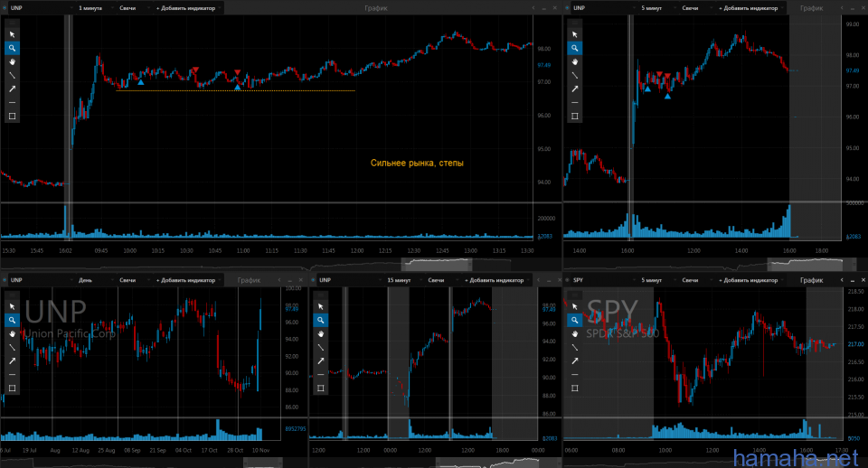The width and height of the screenshot is (868, 468).
Task: Select rectangle tool in UNP День chart
Action: click(12, 388)
